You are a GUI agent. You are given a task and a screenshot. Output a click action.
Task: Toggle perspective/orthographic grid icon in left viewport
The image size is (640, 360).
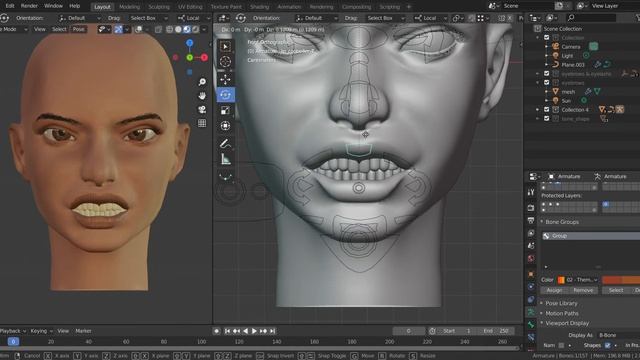(202, 123)
